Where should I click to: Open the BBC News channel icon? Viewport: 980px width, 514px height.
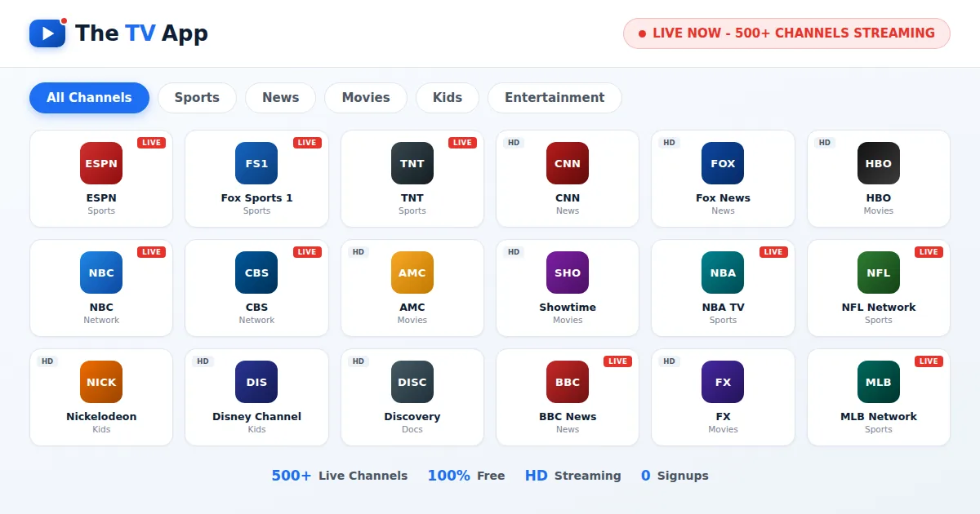click(x=568, y=382)
